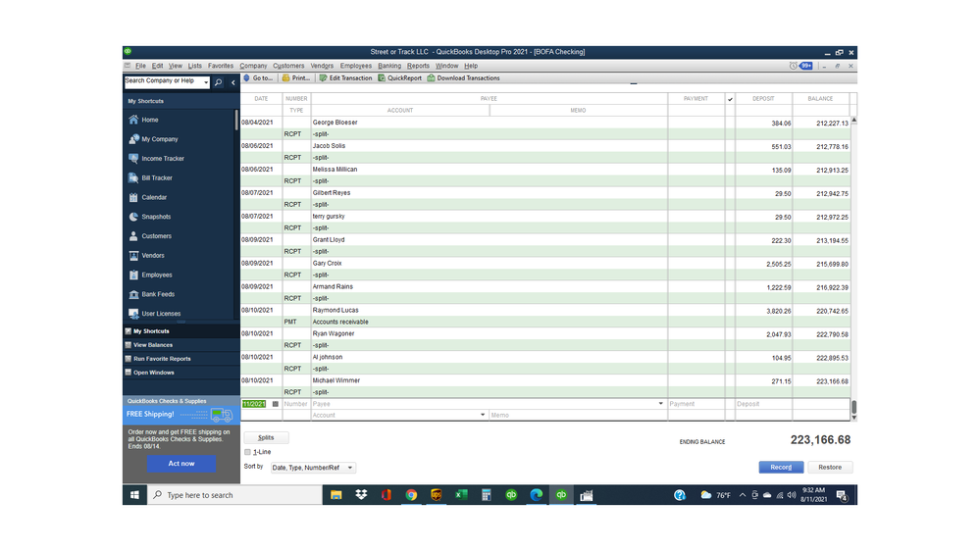This screenshot has height=551, width=980.
Task: Open Chrome from the taskbar
Action: tap(411, 495)
